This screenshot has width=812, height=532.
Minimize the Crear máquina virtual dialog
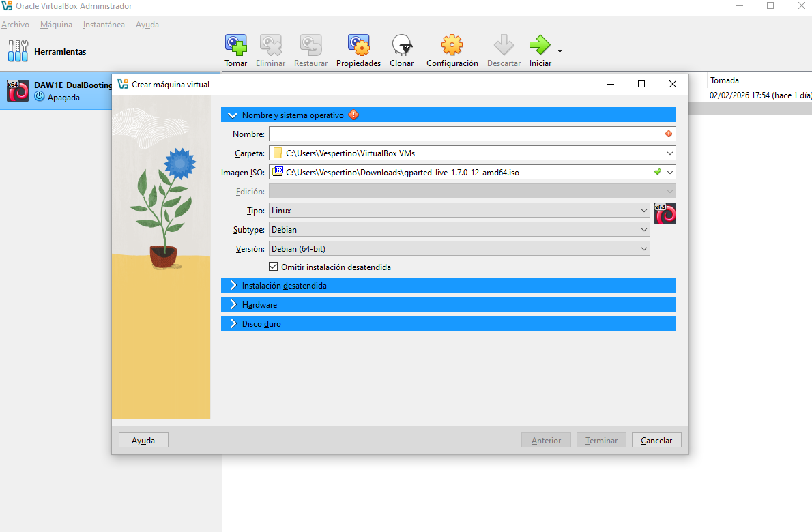pos(611,84)
